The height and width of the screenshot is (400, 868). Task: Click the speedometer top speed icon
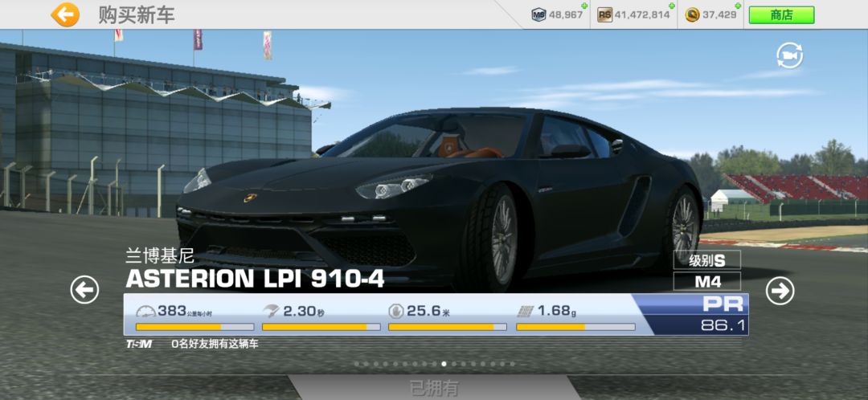[145, 311]
